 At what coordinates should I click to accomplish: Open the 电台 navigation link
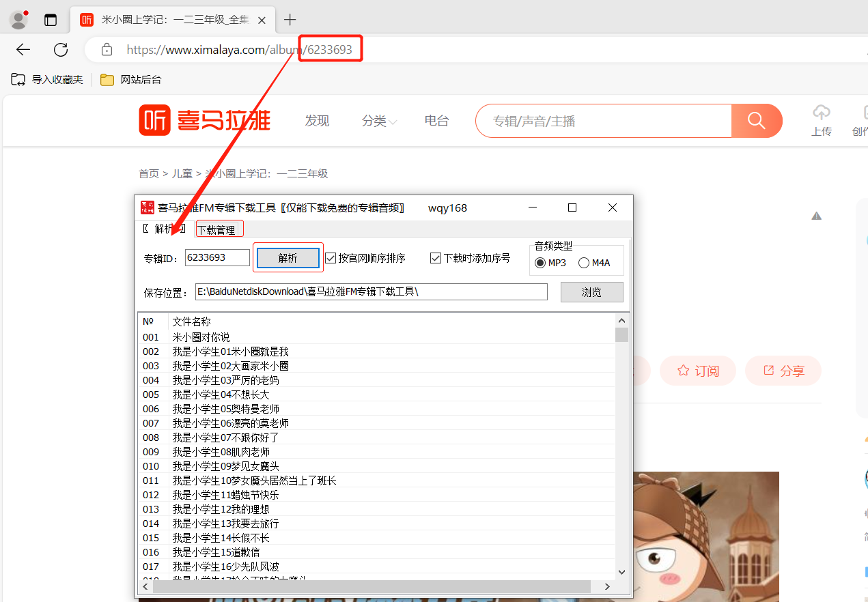(437, 121)
